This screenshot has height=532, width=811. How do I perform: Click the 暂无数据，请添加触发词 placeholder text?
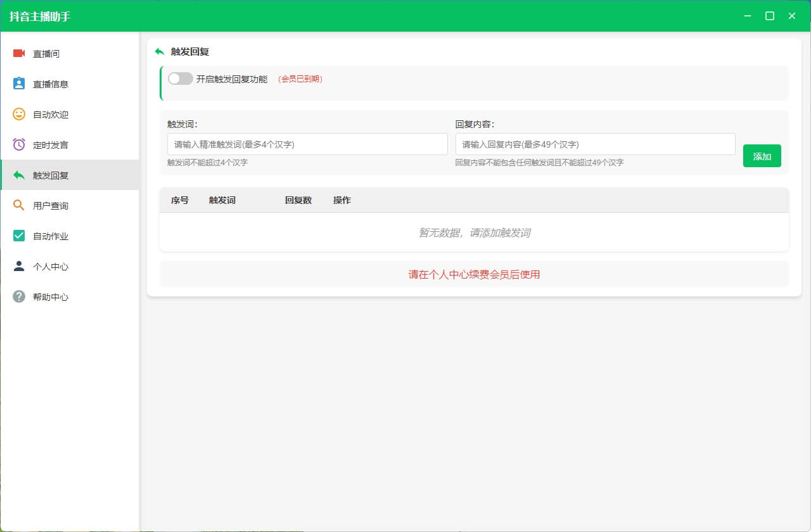(474, 232)
